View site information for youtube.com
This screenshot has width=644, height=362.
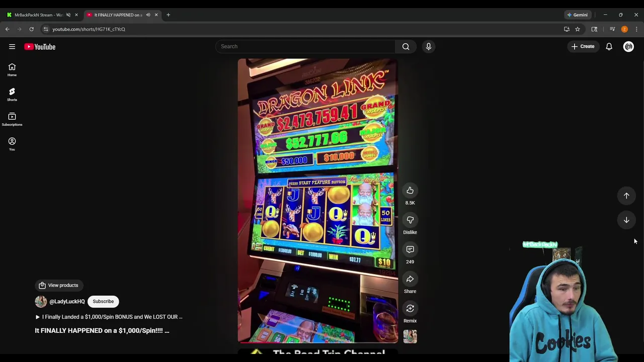46,29
